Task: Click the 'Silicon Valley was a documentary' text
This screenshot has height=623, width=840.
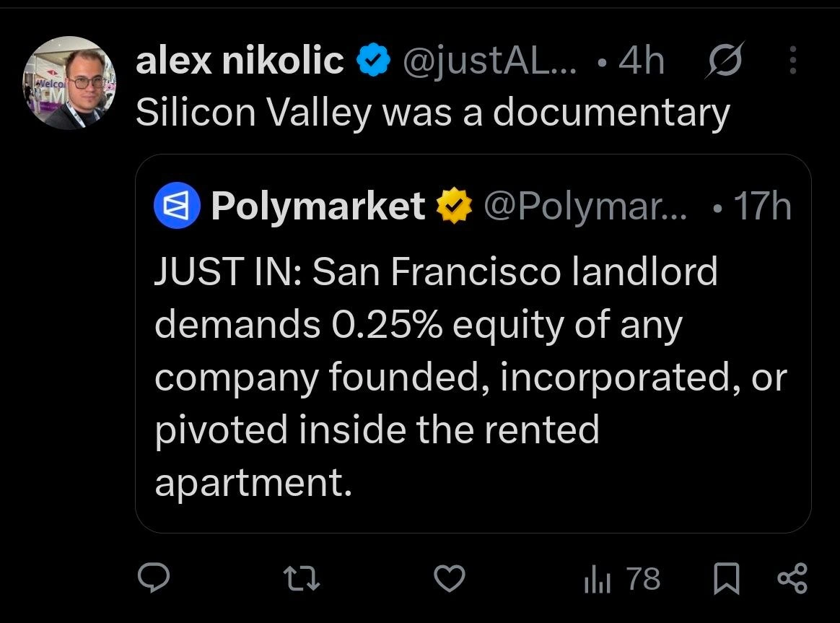Action: (433, 113)
